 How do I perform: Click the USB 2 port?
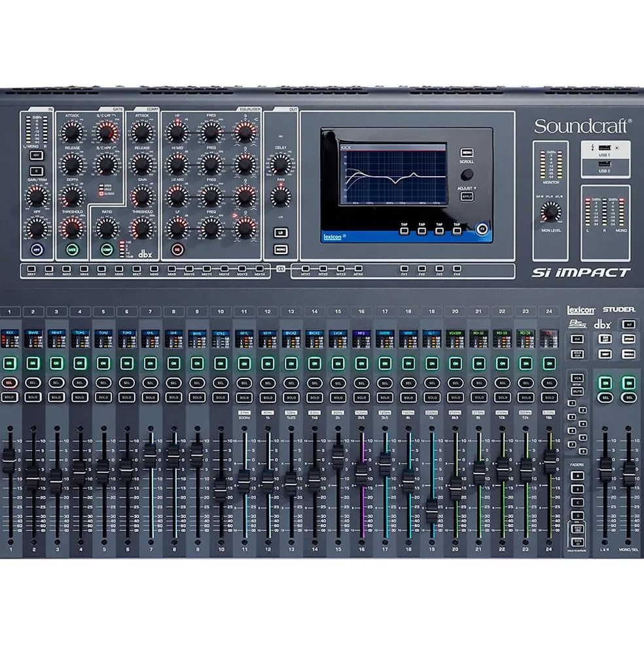point(605,164)
